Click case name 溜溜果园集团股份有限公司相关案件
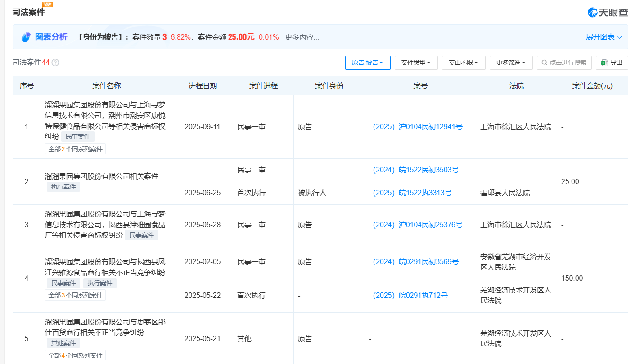 coord(102,176)
